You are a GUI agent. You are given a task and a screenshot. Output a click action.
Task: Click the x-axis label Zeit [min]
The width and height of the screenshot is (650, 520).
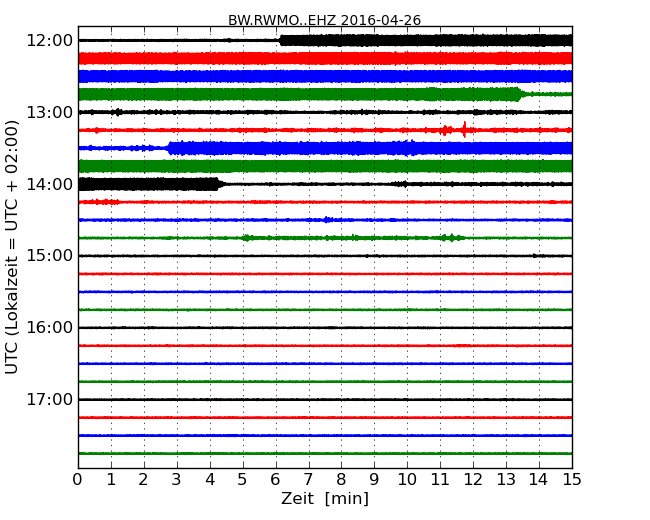click(325, 498)
